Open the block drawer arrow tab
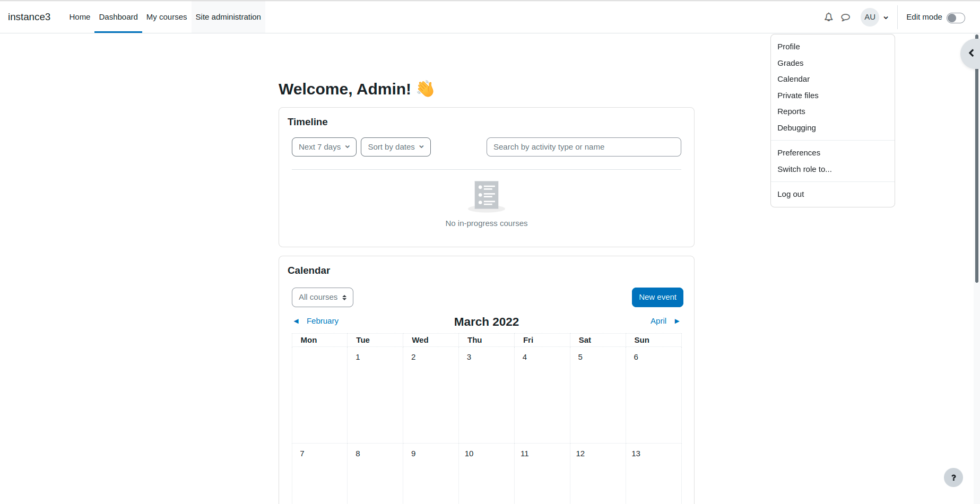Image resolution: width=980 pixels, height=504 pixels. [971, 53]
